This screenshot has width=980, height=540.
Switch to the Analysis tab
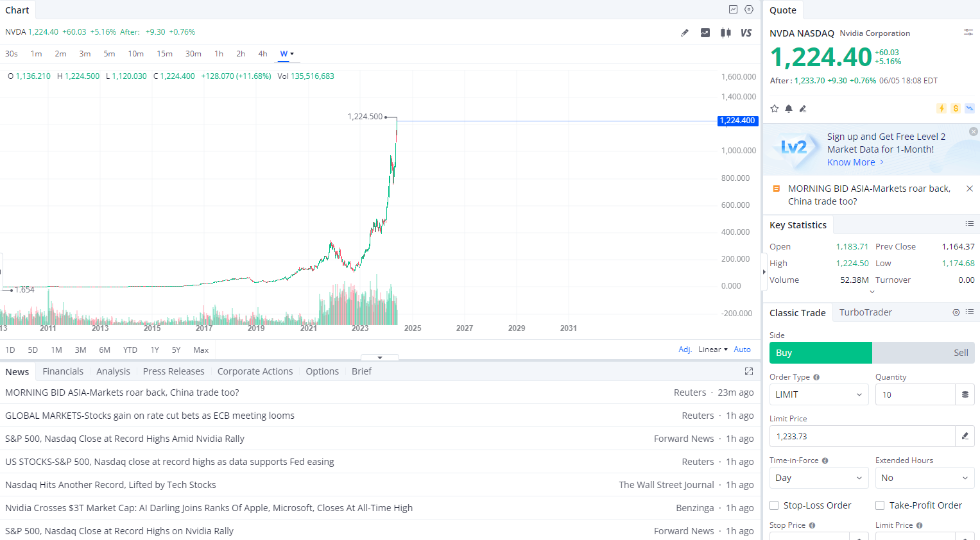pos(113,371)
